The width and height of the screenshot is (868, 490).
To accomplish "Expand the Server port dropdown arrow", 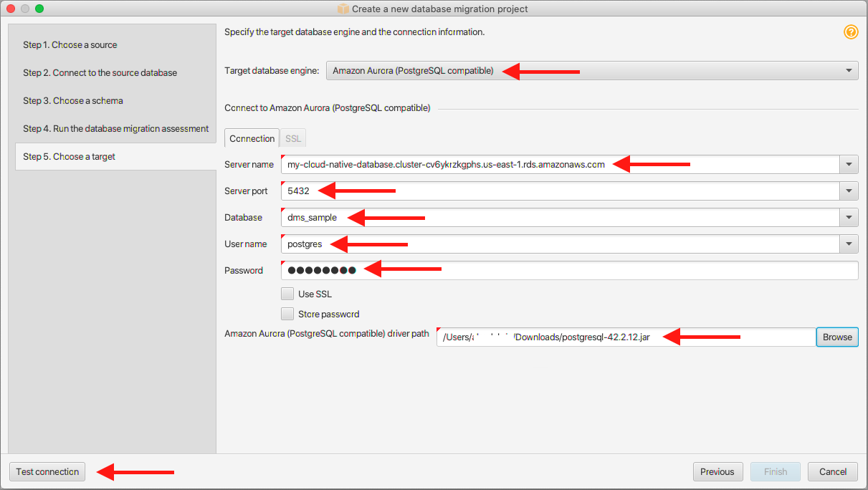I will click(x=849, y=191).
